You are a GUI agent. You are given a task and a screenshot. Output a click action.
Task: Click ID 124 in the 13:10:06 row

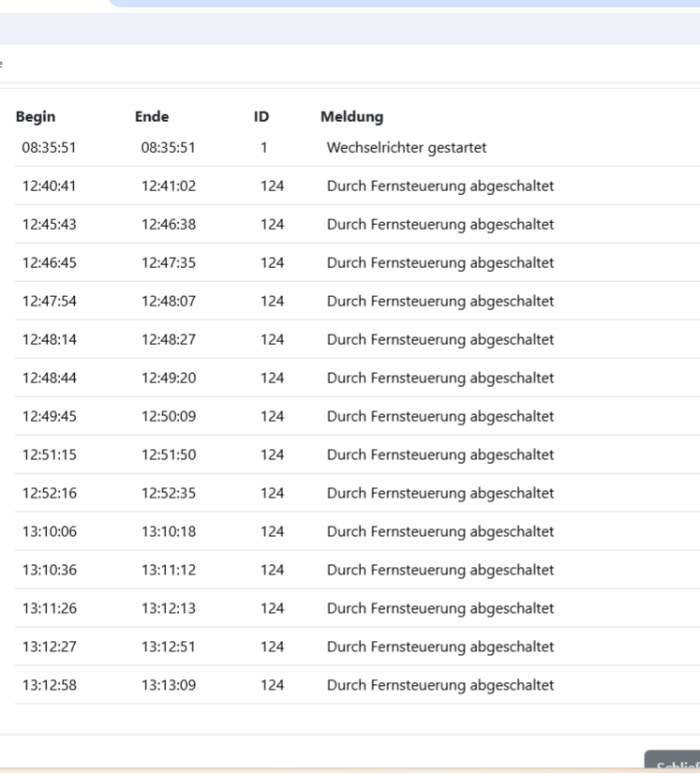(x=272, y=531)
